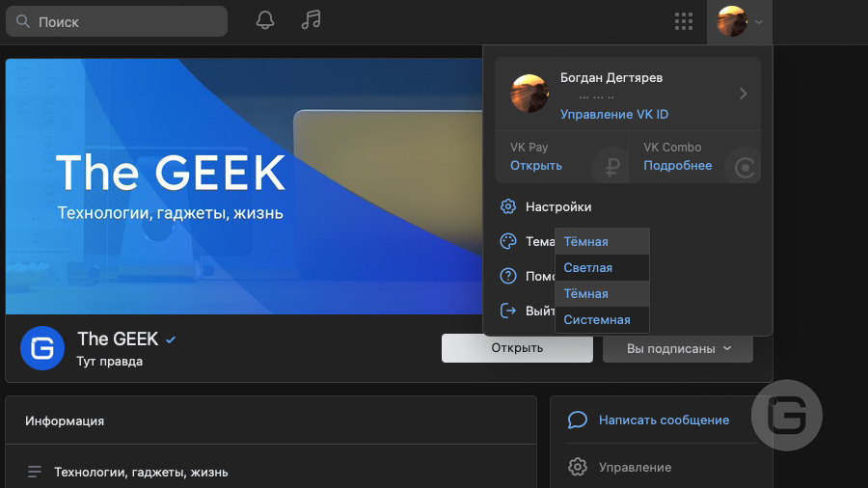Click The GEEK community title
868x488 pixels.
point(118,339)
